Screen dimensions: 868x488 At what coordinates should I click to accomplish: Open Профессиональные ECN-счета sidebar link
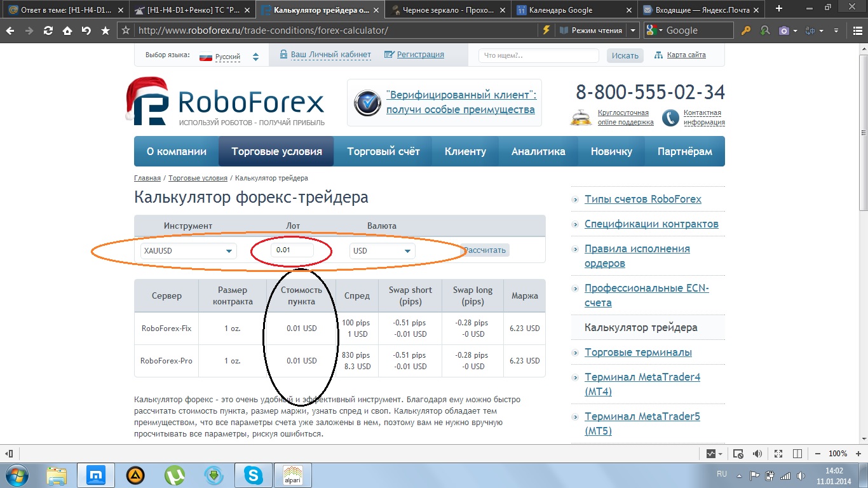pos(647,295)
